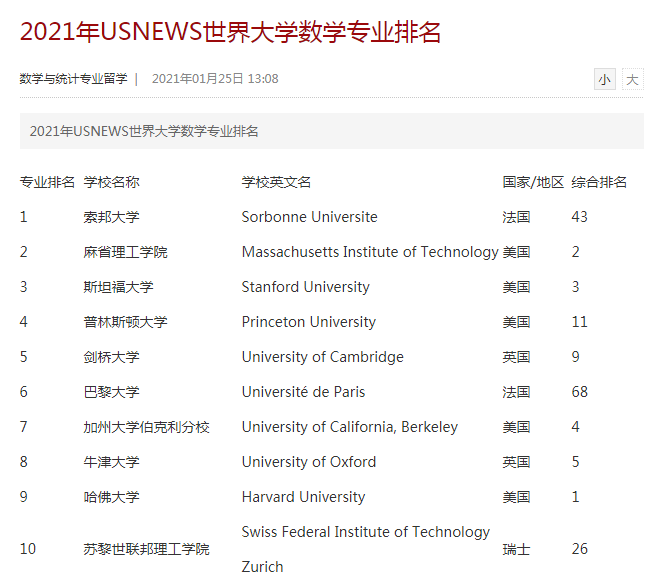Click the 苏黎世联邦理工学院 cell
Screen dimensions: 657x582
[146, 549]
